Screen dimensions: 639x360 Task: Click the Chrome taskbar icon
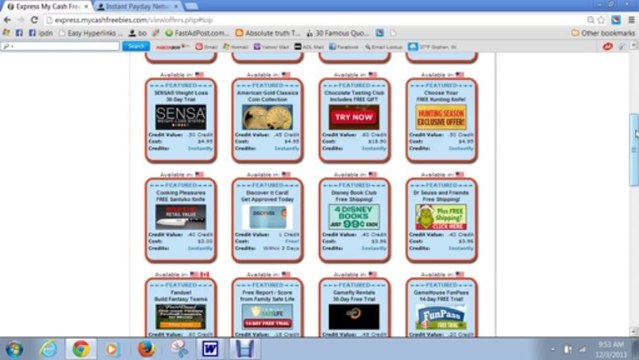81,349
